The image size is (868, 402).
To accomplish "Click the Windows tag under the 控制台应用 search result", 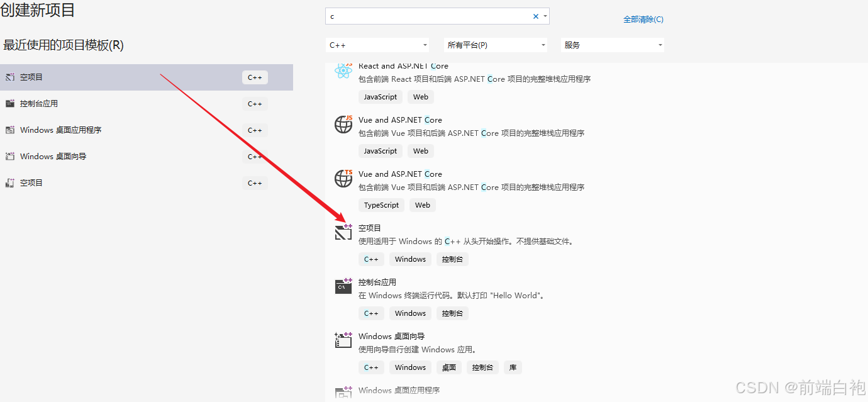I will 411,313.
